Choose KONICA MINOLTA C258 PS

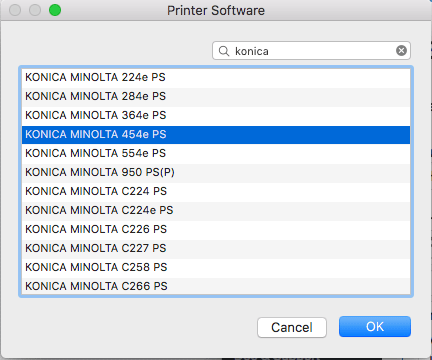point(216,267)
